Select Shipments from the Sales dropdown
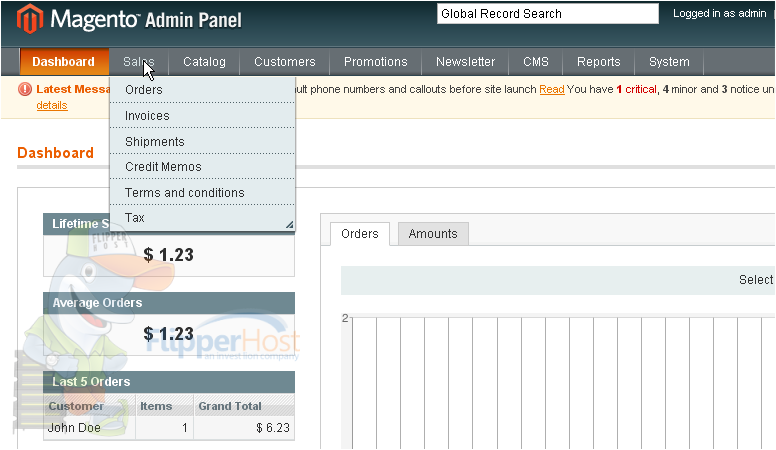This screenshot has width=776, height=450. [202, 141]
